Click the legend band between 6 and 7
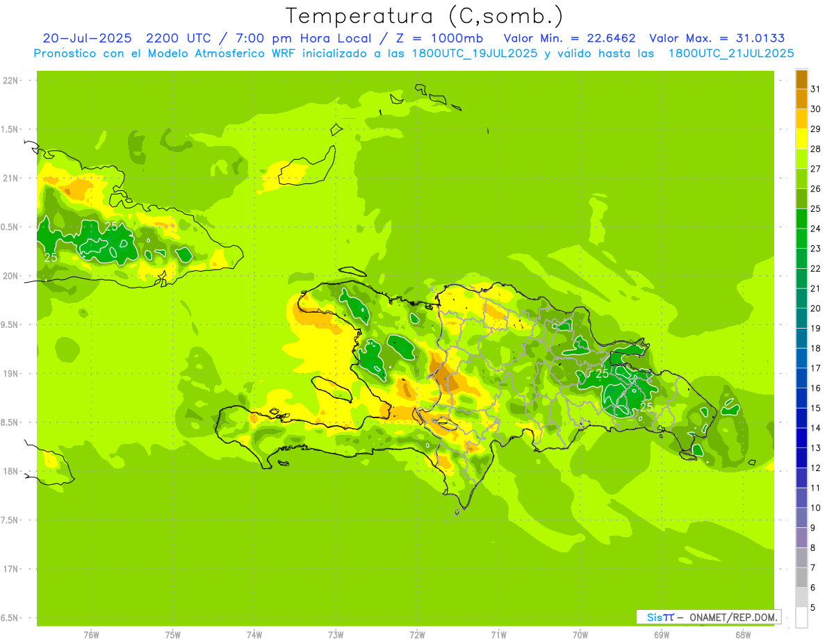 pyautogui.click(x=801, y=577)
